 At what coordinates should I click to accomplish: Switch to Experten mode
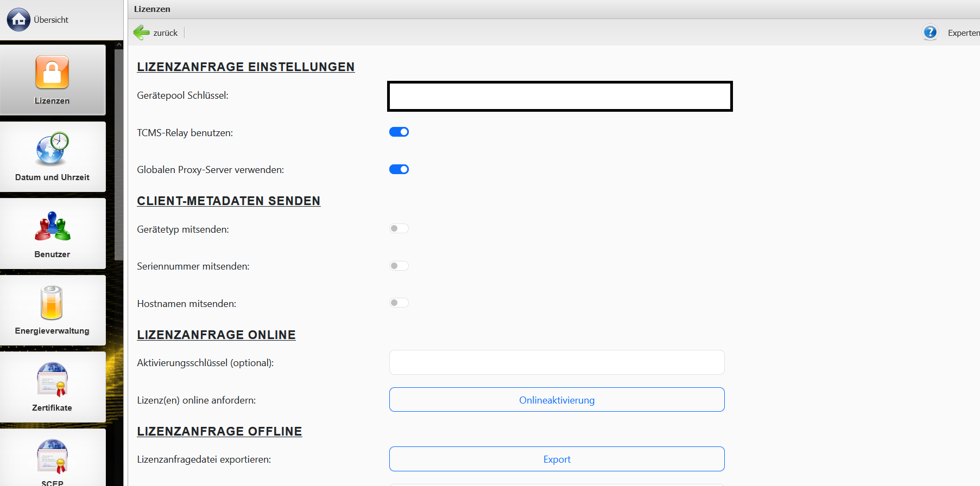[x=963, y=33]
